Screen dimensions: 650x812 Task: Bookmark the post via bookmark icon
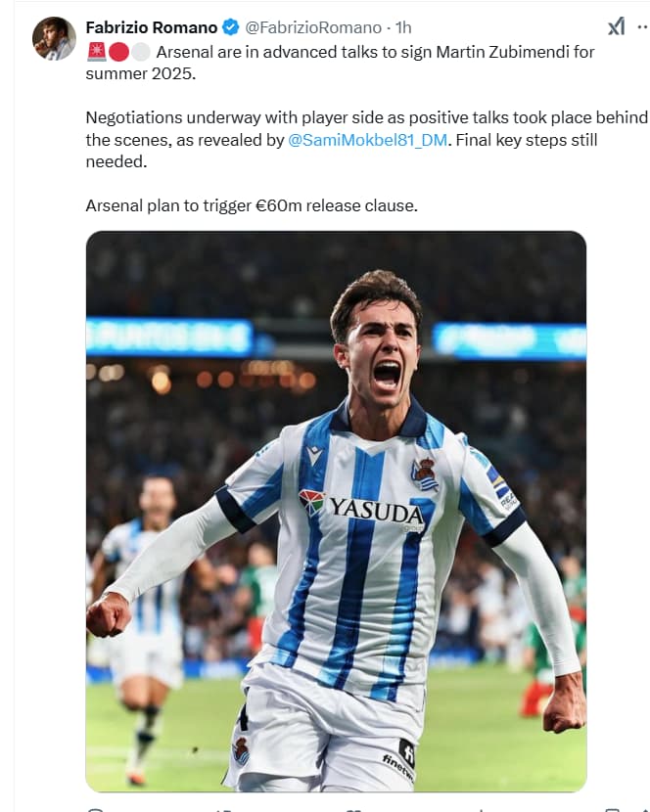coord(612,809)
